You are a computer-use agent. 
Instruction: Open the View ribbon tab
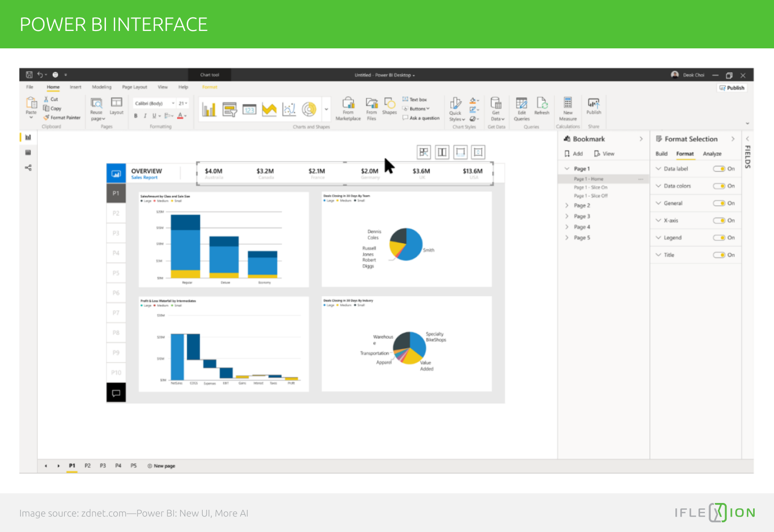tap(163, 87)
